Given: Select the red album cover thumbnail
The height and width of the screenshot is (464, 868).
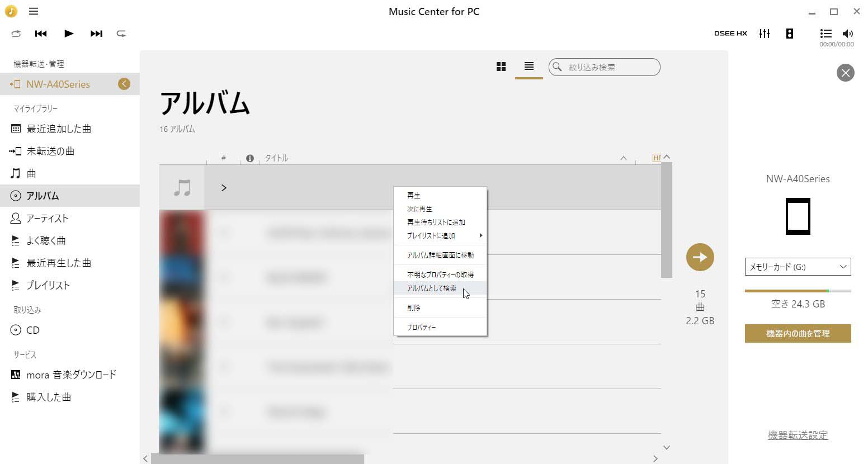Looking at the screenshot, I should (182, 233).
